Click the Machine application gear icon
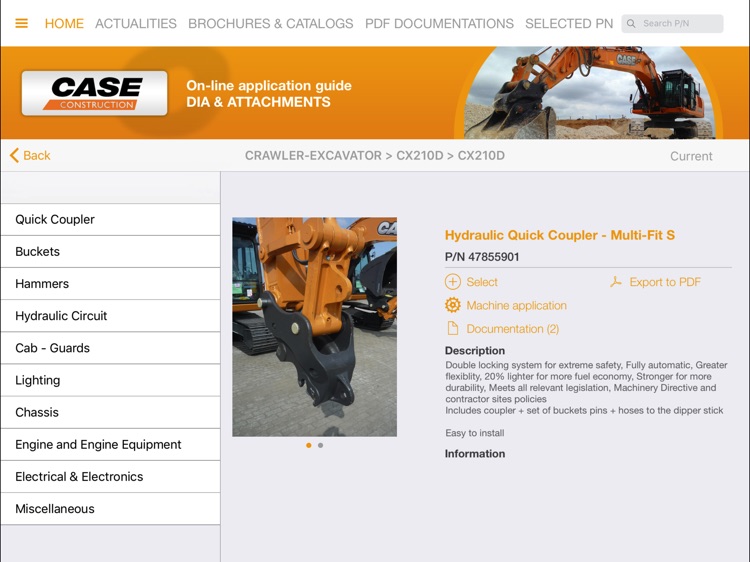Image resolution: width=750 pixels, height=562 pixels. pyautogui.click(x=452, y=305)
